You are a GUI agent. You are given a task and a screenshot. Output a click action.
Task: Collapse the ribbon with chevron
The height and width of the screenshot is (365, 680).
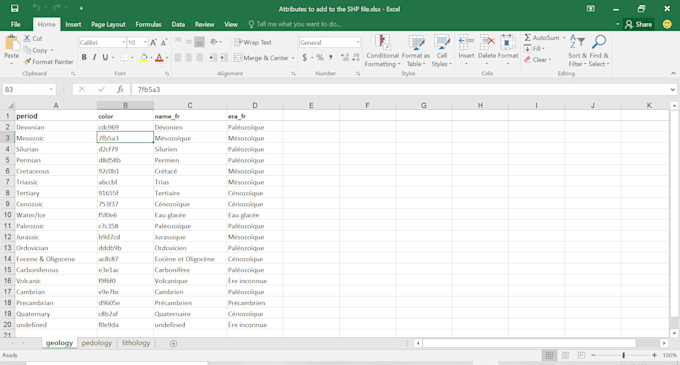[673, 73]
